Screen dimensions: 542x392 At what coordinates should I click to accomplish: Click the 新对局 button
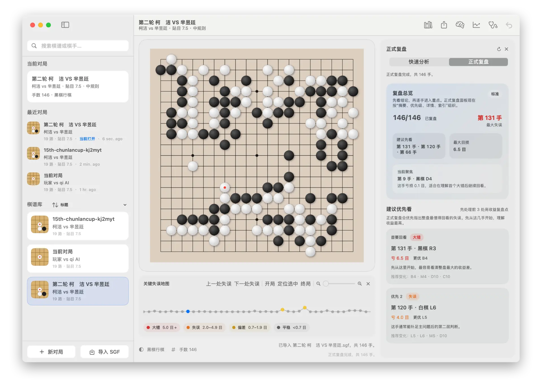[x=51, y=352]
